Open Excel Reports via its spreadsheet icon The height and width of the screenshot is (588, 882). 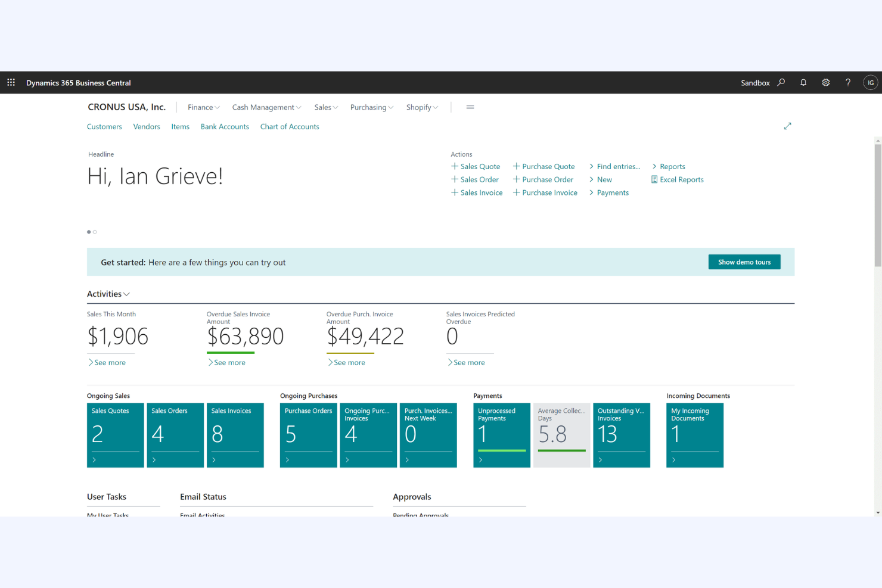coord(654,179)
